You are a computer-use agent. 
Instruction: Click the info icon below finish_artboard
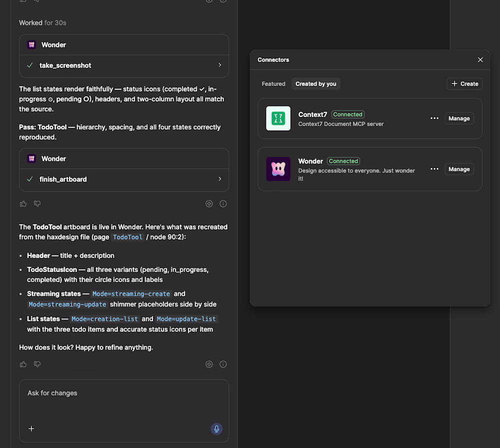click(223, 204)
